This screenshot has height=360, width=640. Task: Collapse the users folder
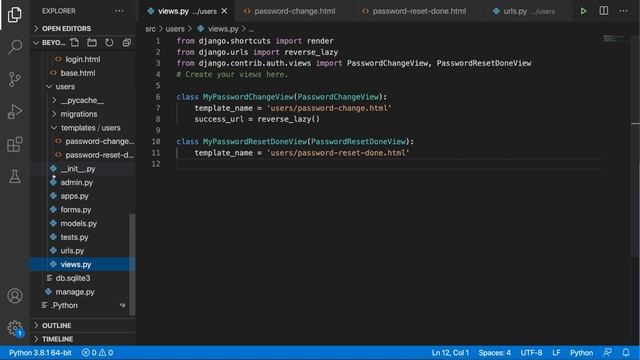tap(82, 87)
